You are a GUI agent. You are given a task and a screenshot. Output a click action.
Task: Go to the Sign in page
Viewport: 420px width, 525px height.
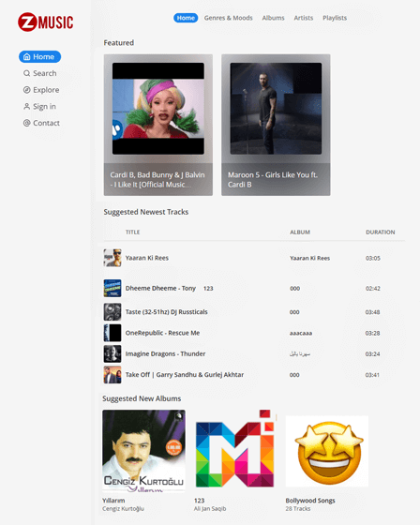39,107
